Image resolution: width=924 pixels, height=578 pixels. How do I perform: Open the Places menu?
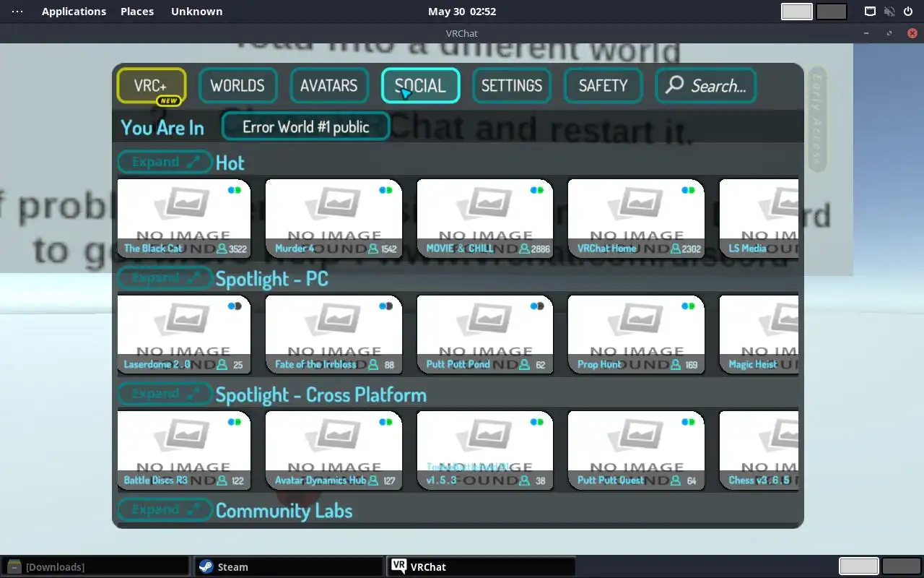click(137, 11)
